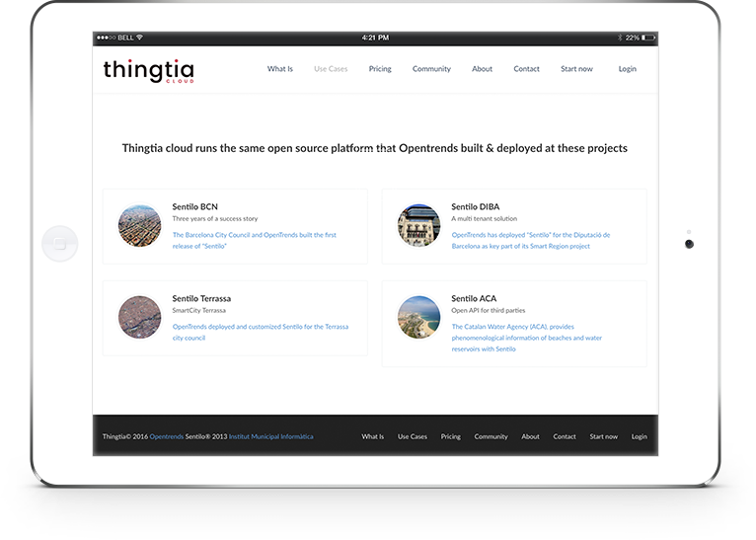This screenshot has width=756, height=540.
Task: Click the Sentilo ACA title
Action: tap(474, 298)
